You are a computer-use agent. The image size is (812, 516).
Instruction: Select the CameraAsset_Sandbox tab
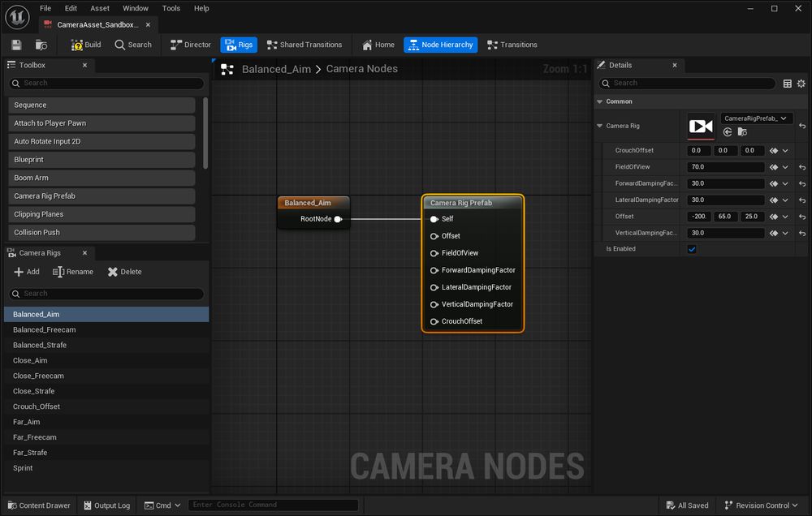click(x=98, y=25)
